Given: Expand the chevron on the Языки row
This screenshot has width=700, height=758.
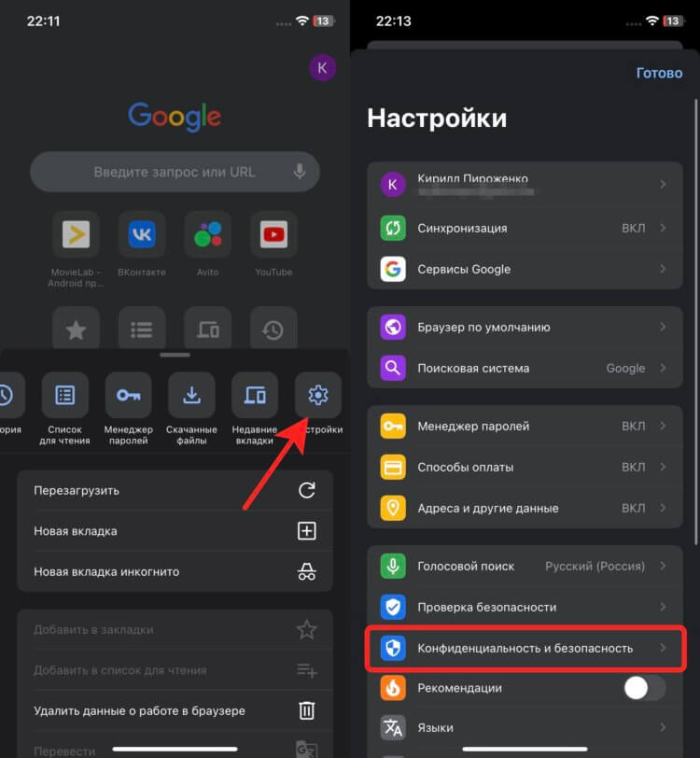Looking at the screenshot, I should click(663, 727).
